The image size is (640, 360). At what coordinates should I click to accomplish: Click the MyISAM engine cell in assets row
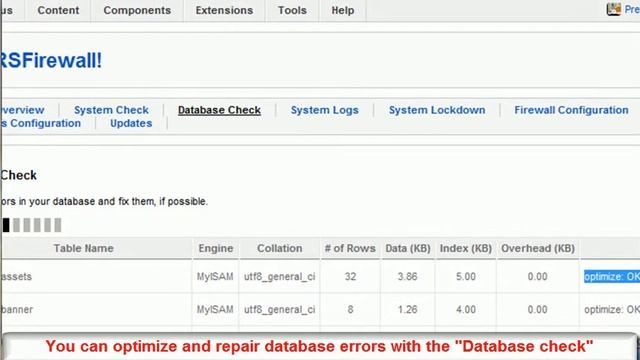[x=215, y=276]
